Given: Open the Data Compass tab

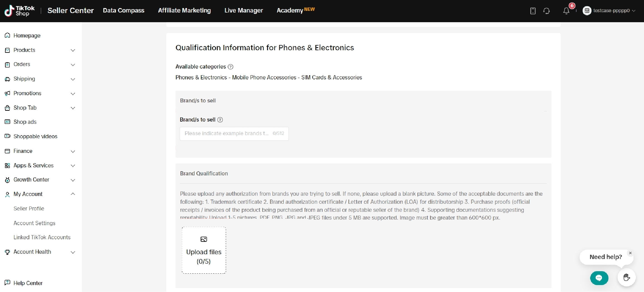Looking at the screenshot, I should tap(124, 11).
